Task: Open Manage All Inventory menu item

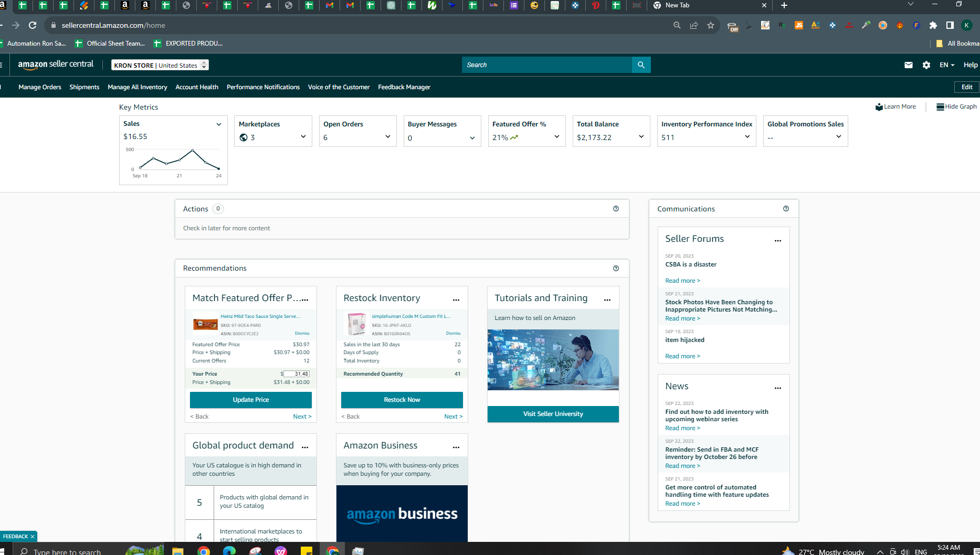Action: click(x=138, y=87)
